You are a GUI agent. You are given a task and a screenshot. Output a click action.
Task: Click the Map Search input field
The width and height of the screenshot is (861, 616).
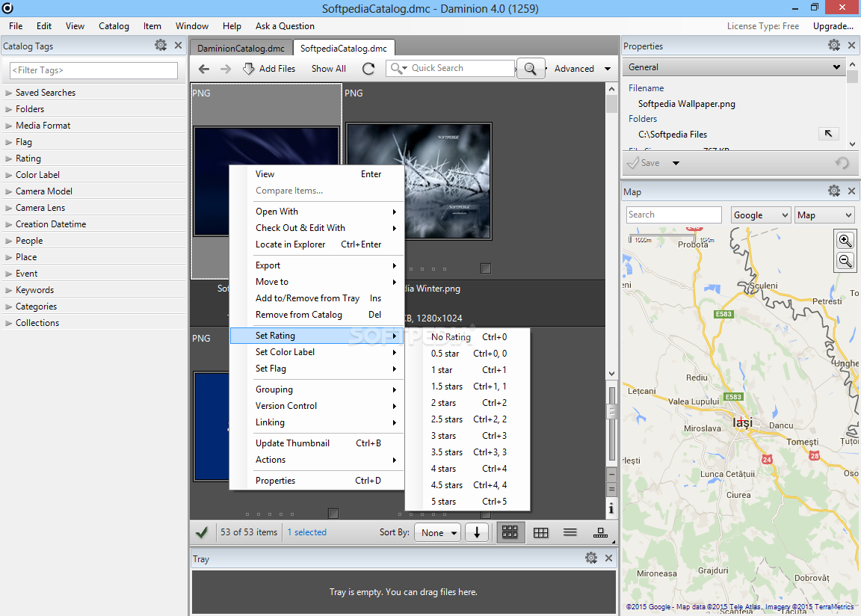pyautogui.click(x=673, y=215)
